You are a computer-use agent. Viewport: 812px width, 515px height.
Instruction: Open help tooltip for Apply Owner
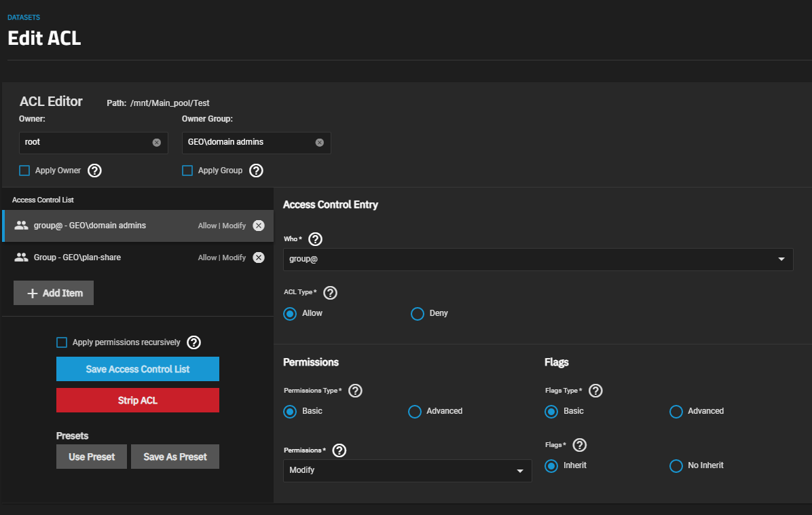[x=94, y=171]
